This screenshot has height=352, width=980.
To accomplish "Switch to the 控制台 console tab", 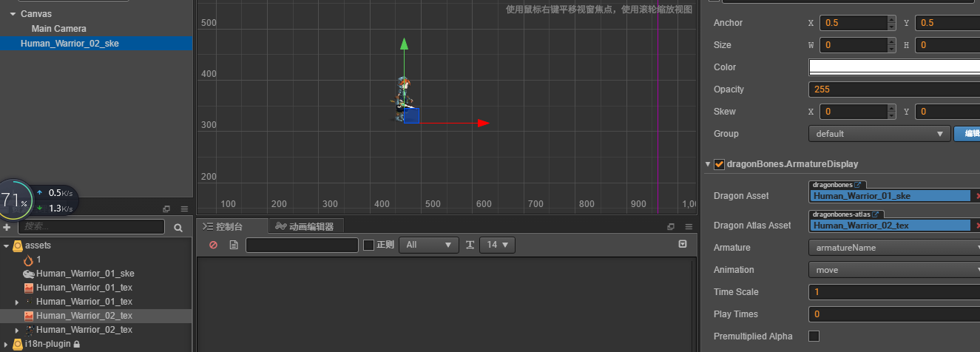I will click(231, 226).
